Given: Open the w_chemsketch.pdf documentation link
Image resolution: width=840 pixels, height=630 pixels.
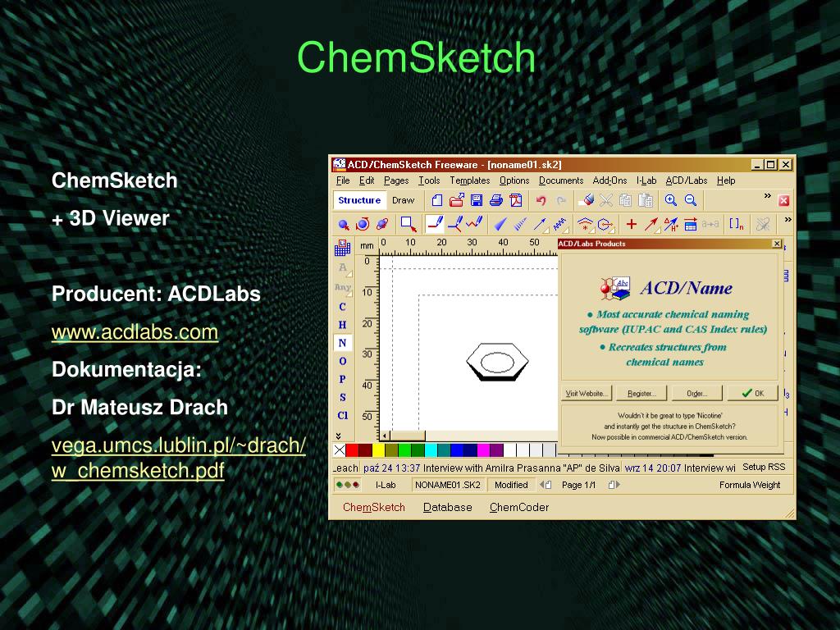Looking at the screenshot, I should tap(178, 458).
